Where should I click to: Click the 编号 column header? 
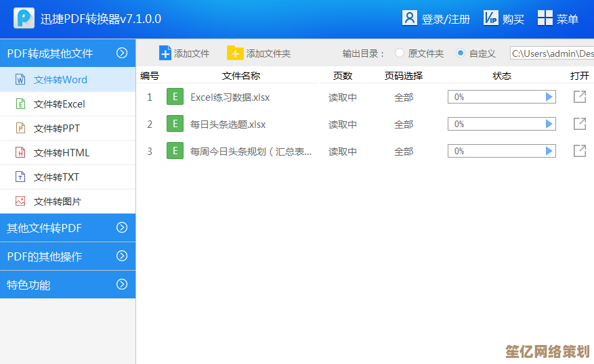pyautogui.click(x=150, y=76)
